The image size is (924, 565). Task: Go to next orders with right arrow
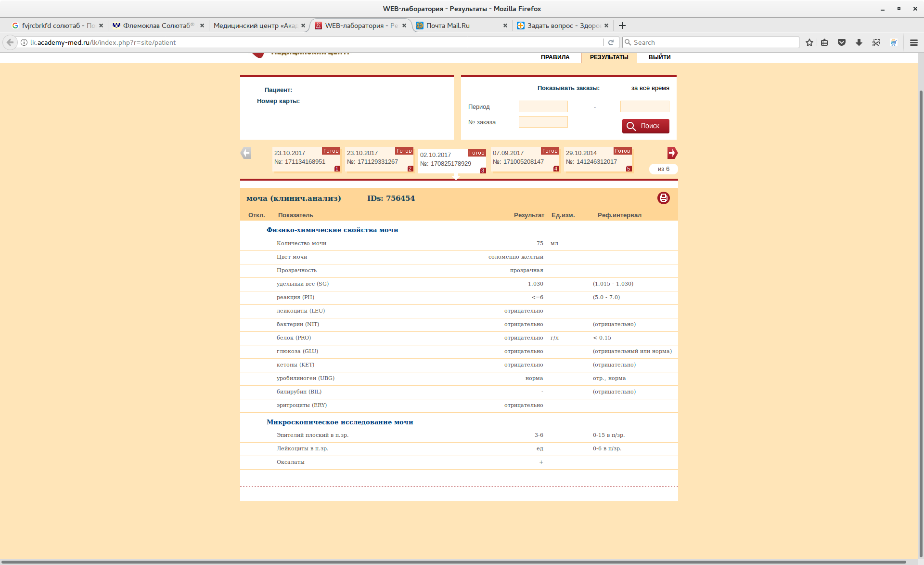(672, 153)
